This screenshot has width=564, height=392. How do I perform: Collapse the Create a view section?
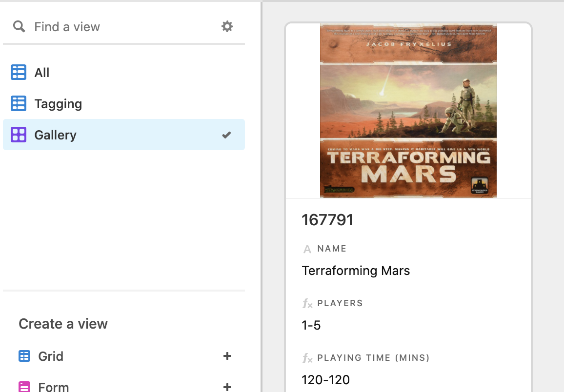click(x=63, y=324)
